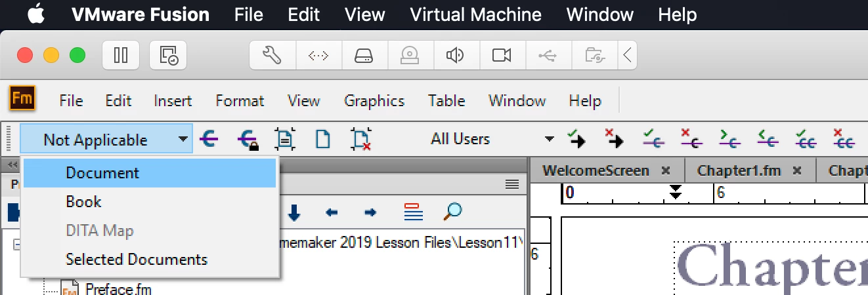Click the blue right arrow icon

370,212
